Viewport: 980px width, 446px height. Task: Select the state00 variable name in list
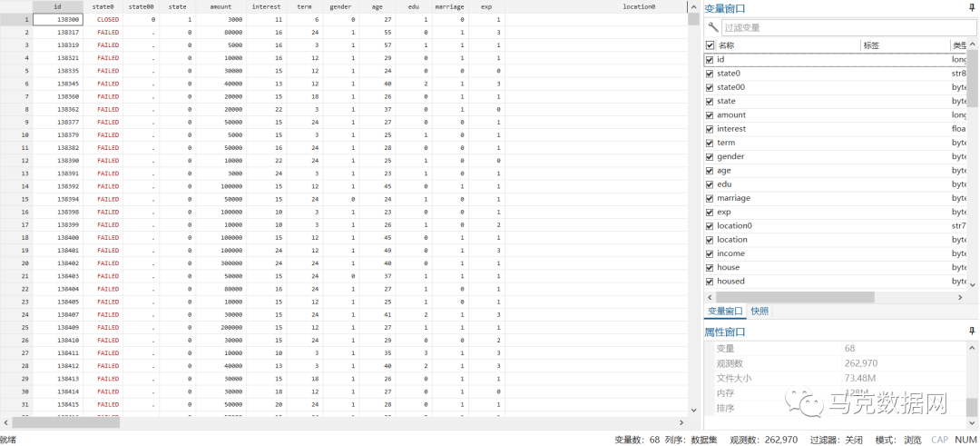click(x=730, y=87)
